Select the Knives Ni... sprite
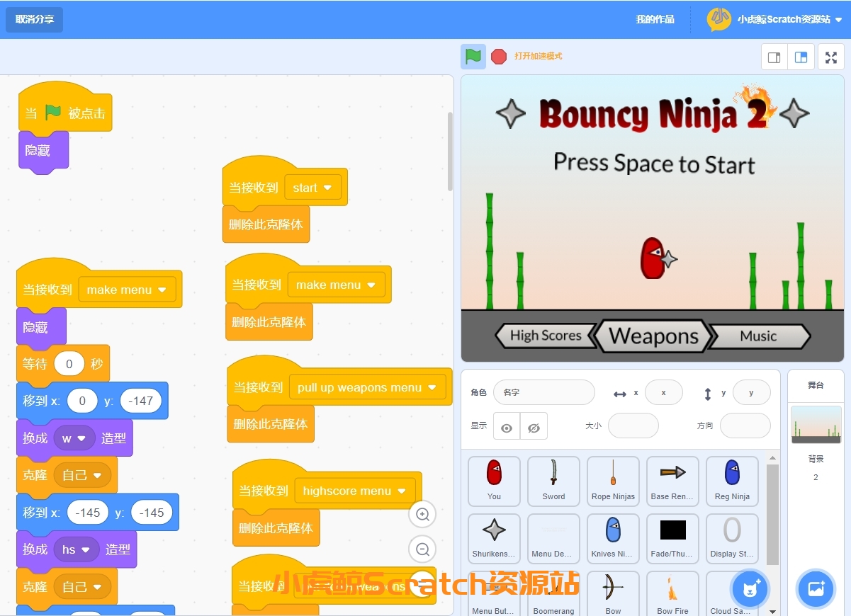 click(613, 539)
